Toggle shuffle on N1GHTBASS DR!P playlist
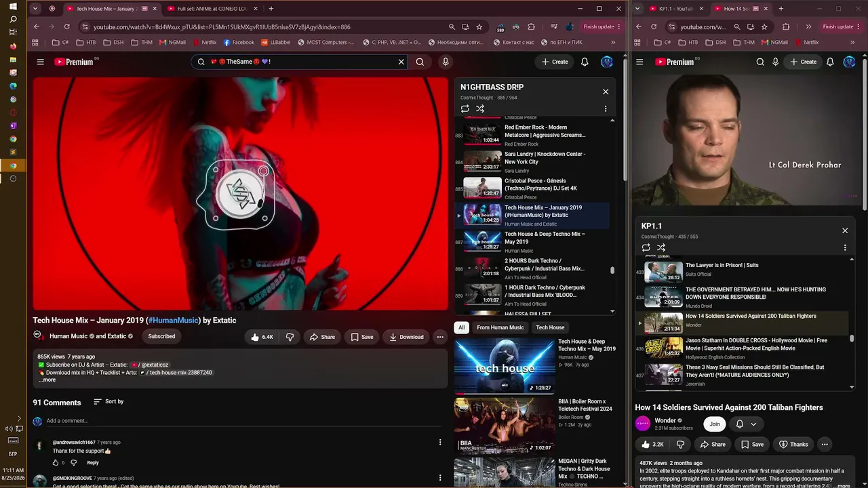Image resolution: width=868 pixels, height=488 pixels. pyautogui.click(x=480, y=108)
